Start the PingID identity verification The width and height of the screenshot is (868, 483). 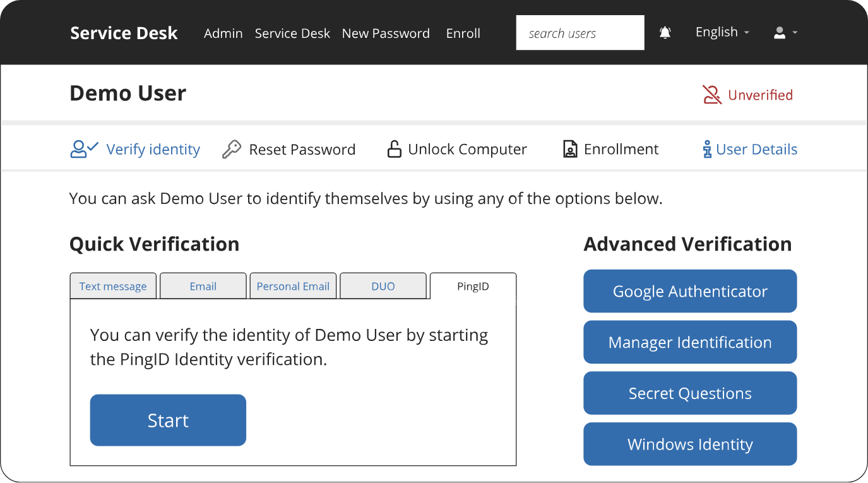click(x=168, y=420)
